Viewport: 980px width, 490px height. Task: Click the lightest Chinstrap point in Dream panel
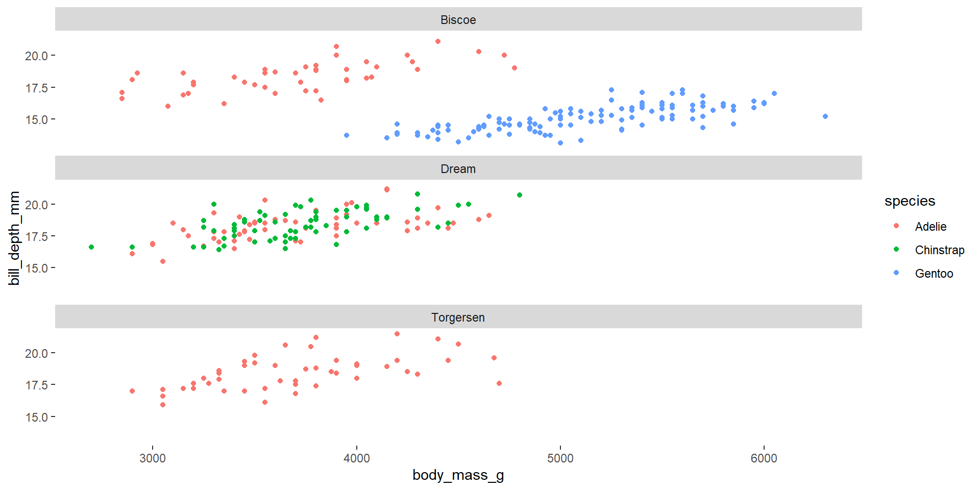[x=91, y=247]
